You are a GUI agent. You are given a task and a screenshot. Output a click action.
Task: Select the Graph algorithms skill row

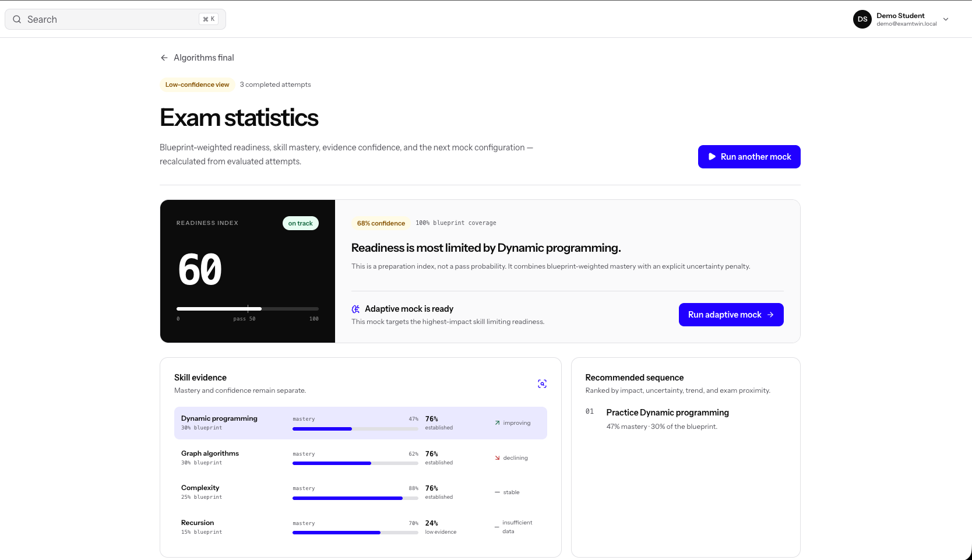(360, 457)
